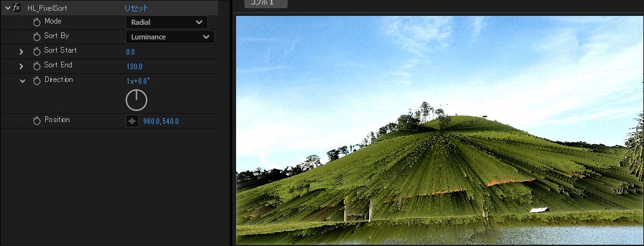Open the Sort By dropdown set to Luminance
This screenshot has width=644, height=246.
(x=170, y=37)
